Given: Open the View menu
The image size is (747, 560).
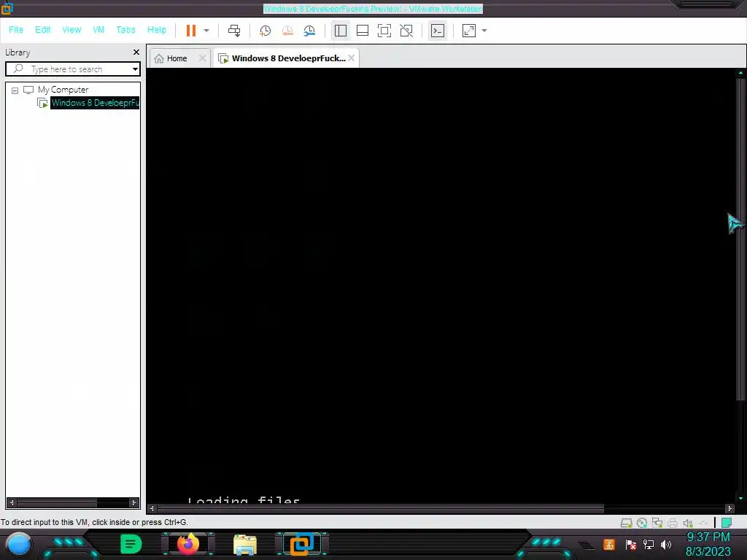Looking at the screenshot, I should pos(71,29).
